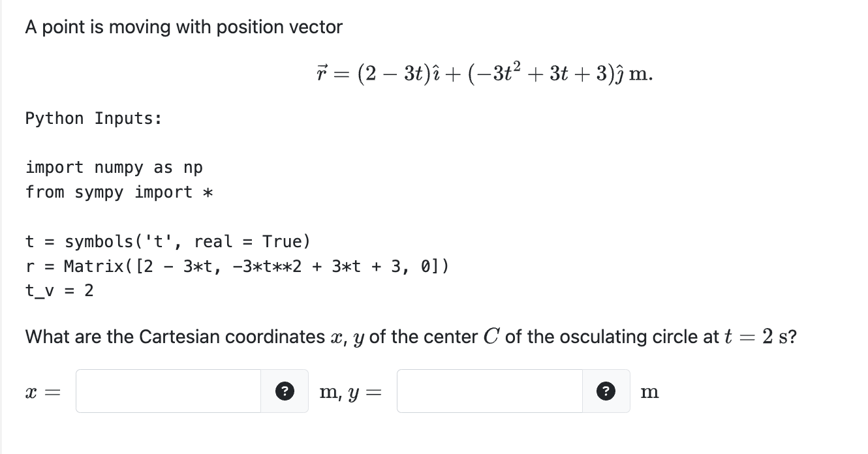Click the line defining t_v = 2

60,291
